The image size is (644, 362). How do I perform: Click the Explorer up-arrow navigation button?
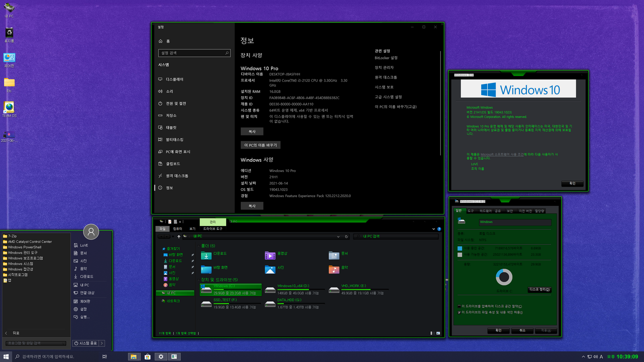(179, 237)
